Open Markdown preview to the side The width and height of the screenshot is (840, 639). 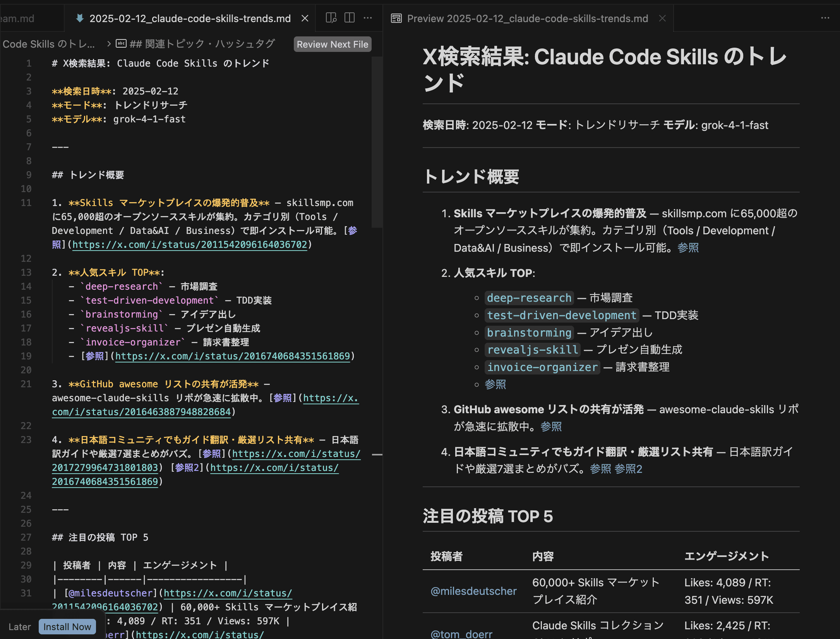[331, 18]
